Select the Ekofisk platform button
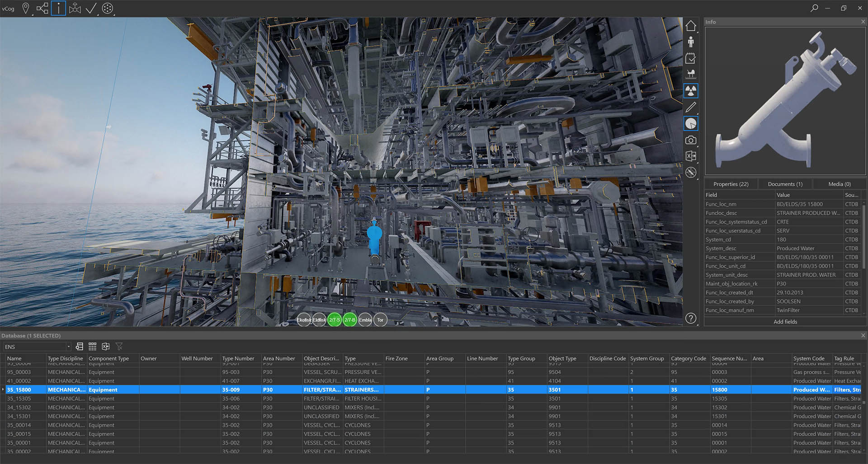Screen dimensions: 868x464 pyautogui.click(x=304, y=320)
